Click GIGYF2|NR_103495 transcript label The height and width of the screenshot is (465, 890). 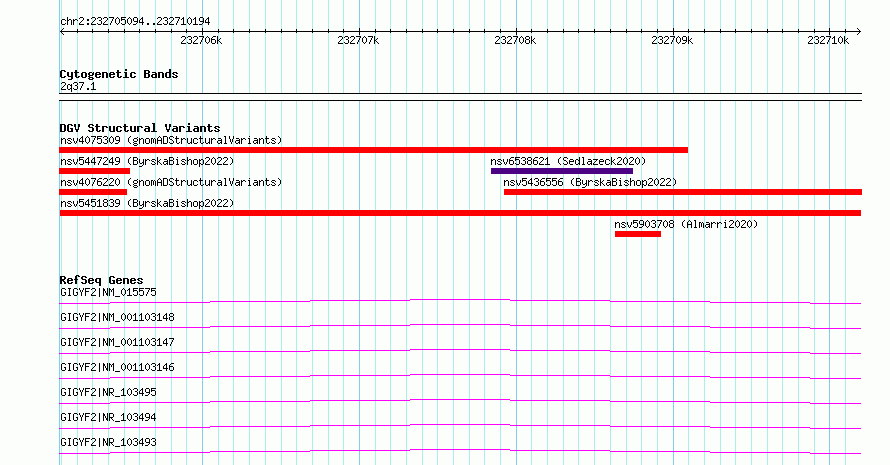tap(108, 392)
